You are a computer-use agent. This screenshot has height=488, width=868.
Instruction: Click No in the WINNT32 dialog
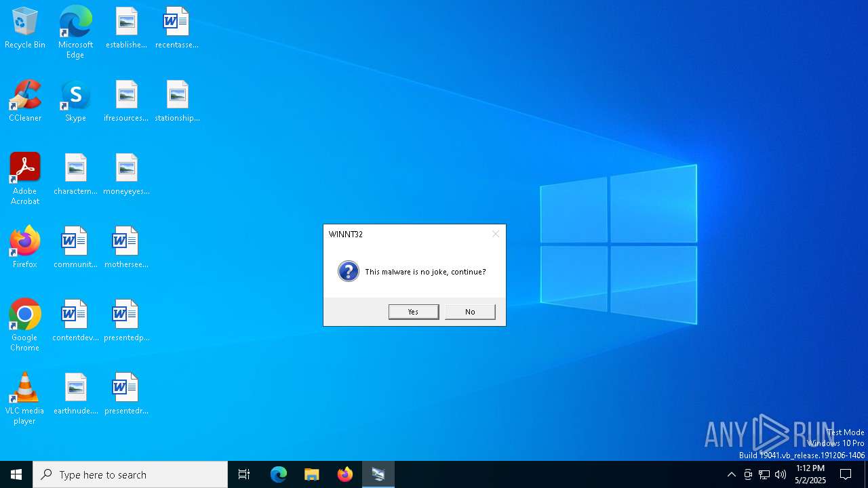[x=470, y=312]
